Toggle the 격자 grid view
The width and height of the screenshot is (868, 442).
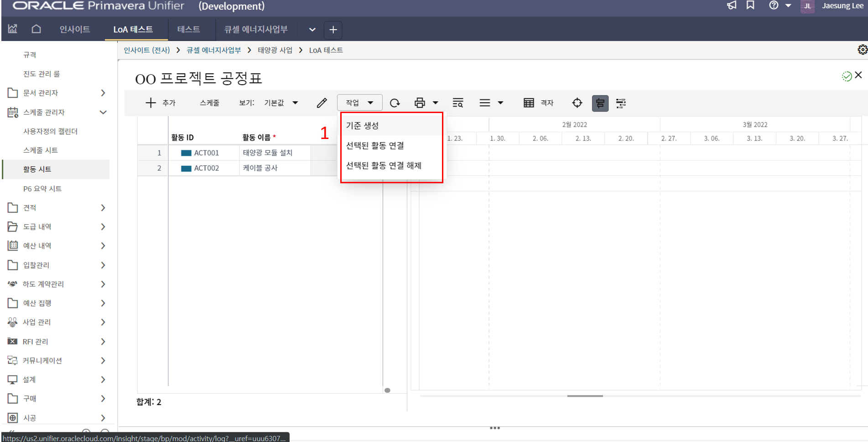click(538, 103)
